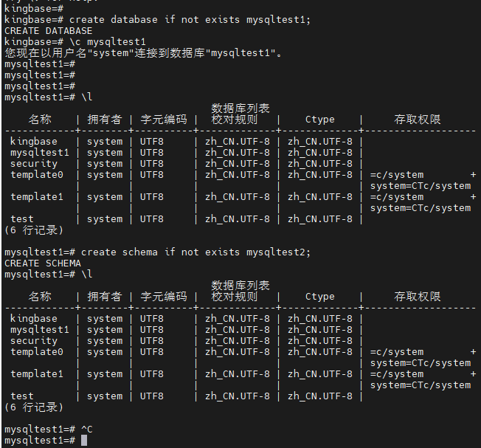Click the "Ctype" header in the second table
The image size is (481, 448).
coord(319,297)
